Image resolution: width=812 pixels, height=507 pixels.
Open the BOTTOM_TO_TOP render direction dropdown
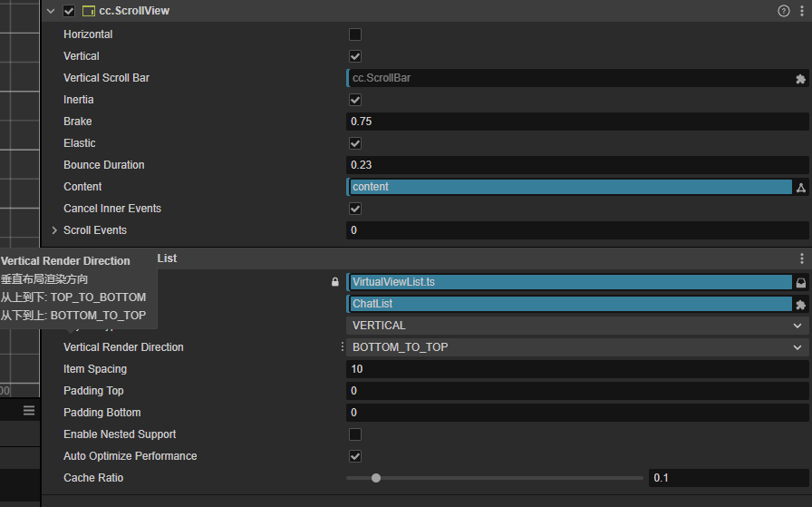tap(576, 347)
